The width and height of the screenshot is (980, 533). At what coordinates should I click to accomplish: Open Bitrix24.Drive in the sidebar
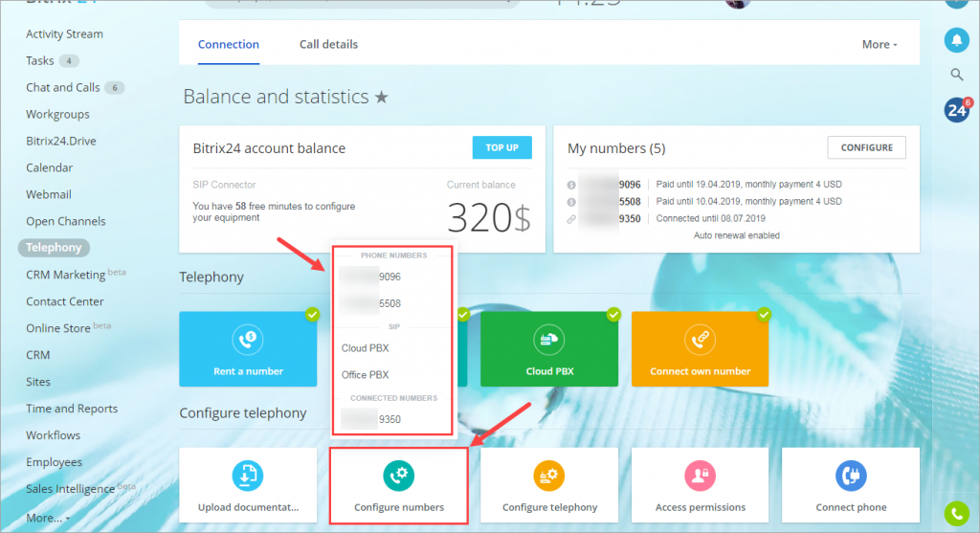60,141
